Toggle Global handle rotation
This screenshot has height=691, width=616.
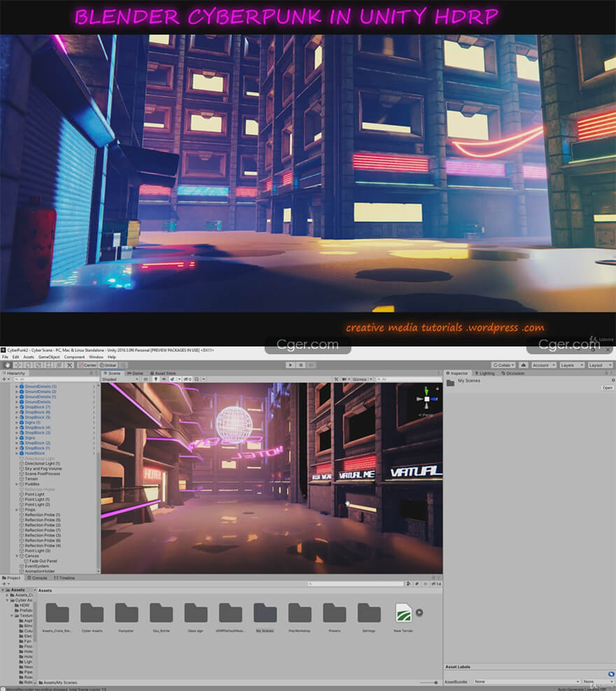click(108, 365)
